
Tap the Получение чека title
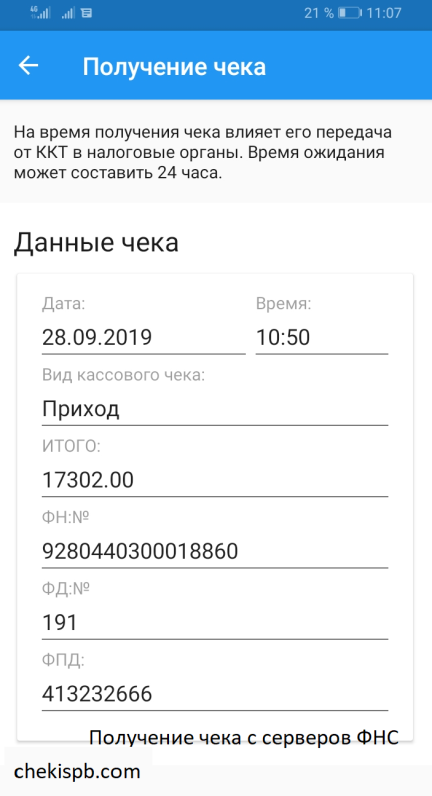click(174, 67)
